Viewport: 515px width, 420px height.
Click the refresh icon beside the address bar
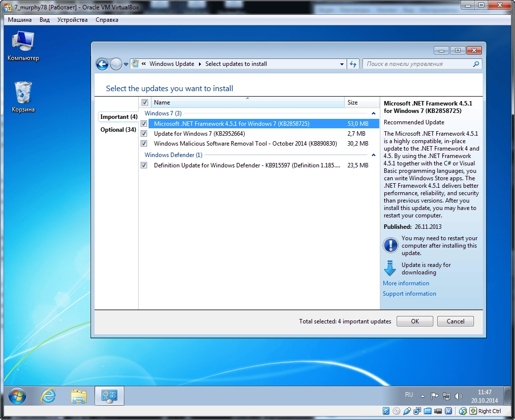(x=353, y=64)
